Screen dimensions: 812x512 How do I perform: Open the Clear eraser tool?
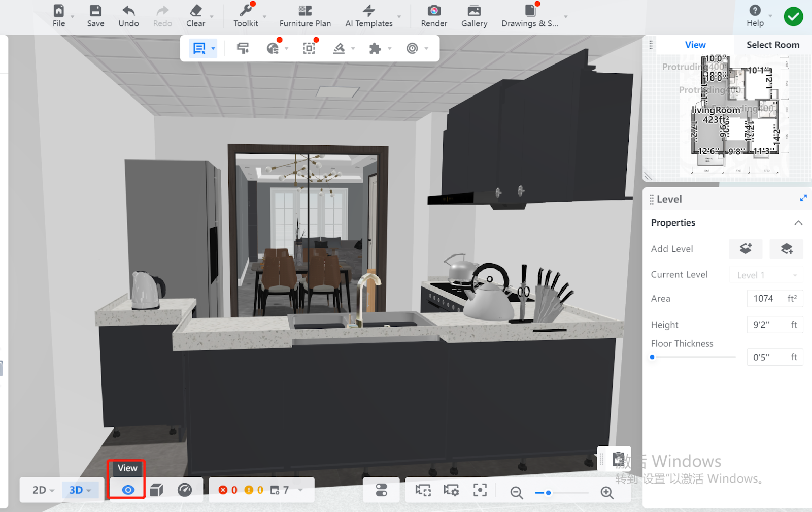[195, 16]
